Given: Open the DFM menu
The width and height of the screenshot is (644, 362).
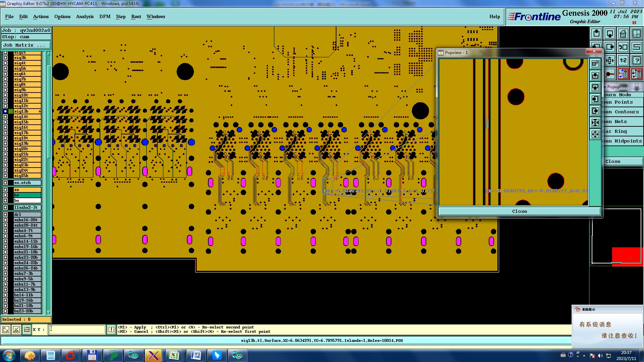Looking at the screenshot, I should pos(105,16).
